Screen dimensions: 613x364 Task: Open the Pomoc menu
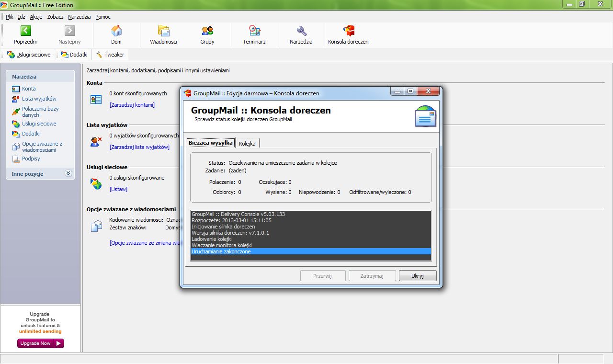[x=103, y=17]
